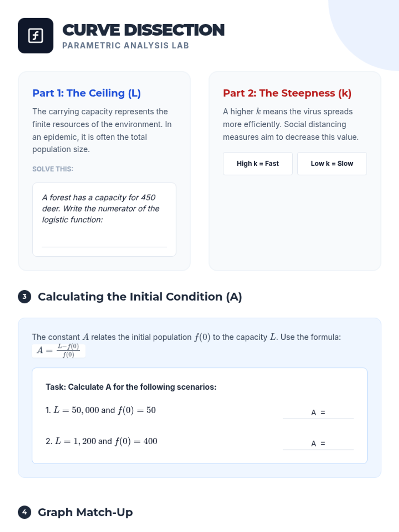The height and width of the screenshot is (532, 399).
Task: Click the Parametric Analysis Lab subtitle
Action: pos(126,46)
